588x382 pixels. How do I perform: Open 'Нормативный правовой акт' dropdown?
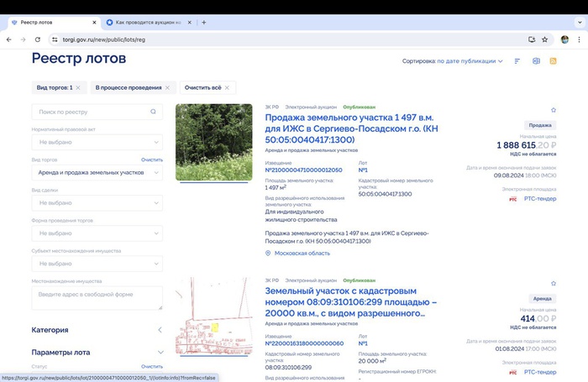point(97,143)
